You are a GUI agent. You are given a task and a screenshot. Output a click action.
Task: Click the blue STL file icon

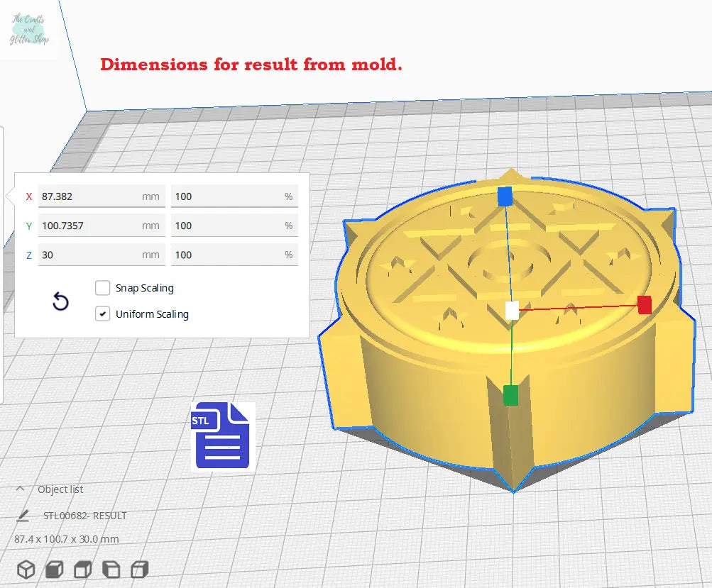tap(223, 436)
